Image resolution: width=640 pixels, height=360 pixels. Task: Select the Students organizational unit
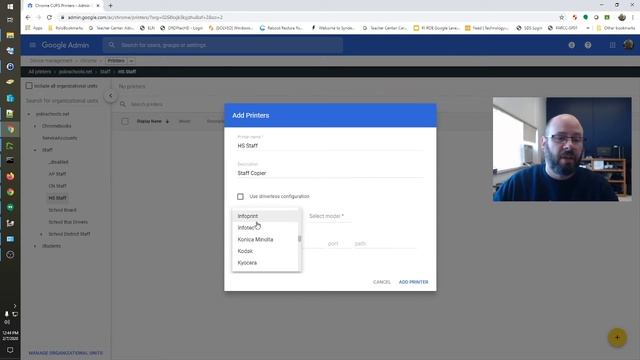point(51,246)
